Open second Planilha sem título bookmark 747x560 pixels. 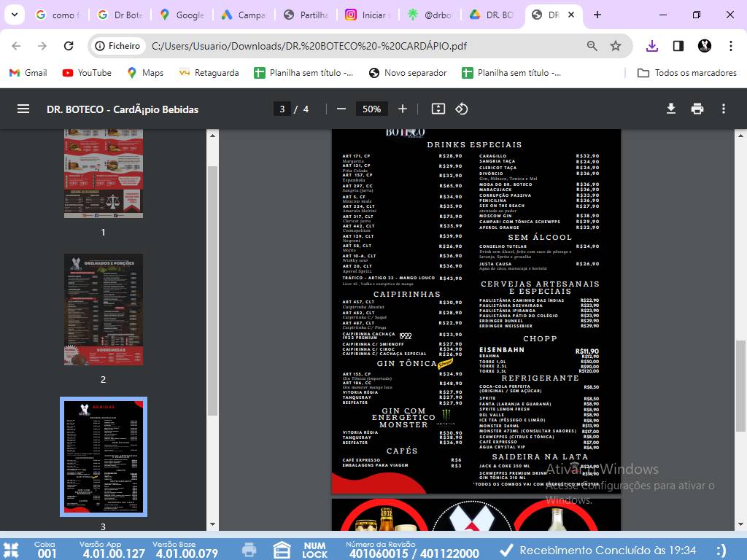pyautogui.click(x=511, y=72)
